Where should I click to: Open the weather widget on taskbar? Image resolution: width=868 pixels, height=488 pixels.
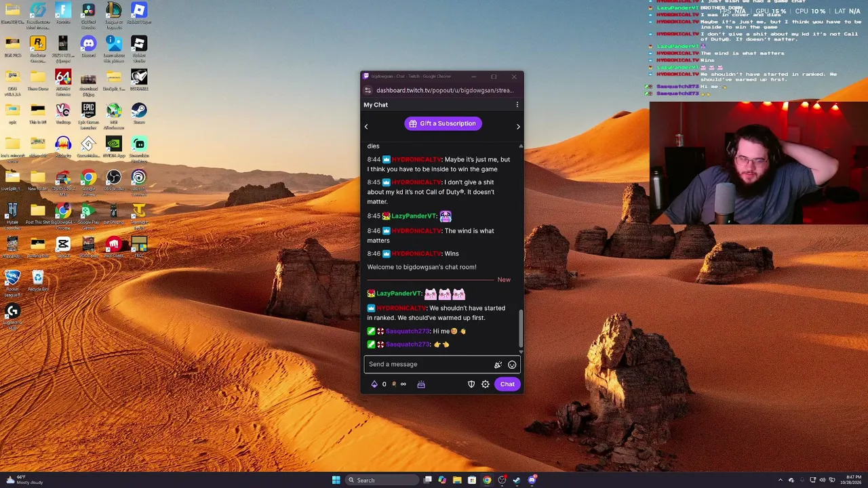24,480
